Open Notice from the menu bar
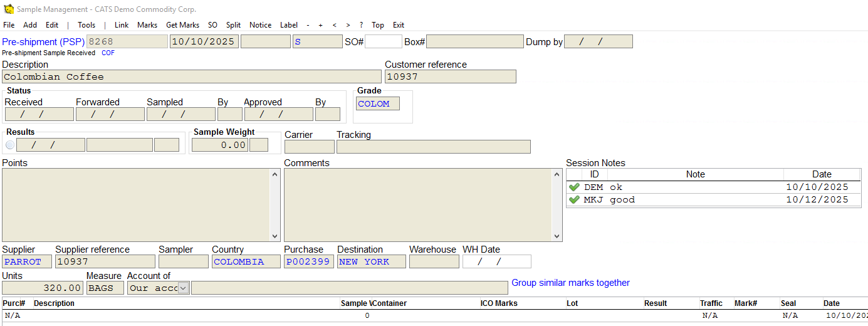This screenshot has height=326, width=868. click(261, 25)
